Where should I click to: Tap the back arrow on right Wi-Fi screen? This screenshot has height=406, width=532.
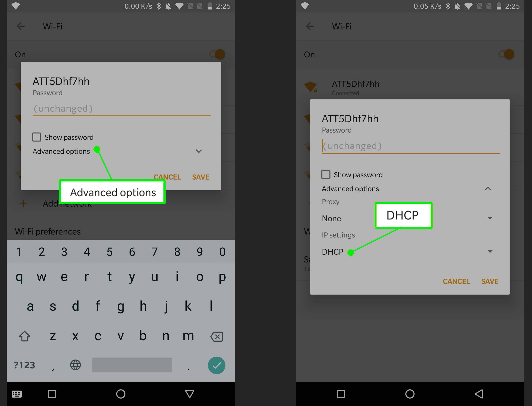pos(310,26)
